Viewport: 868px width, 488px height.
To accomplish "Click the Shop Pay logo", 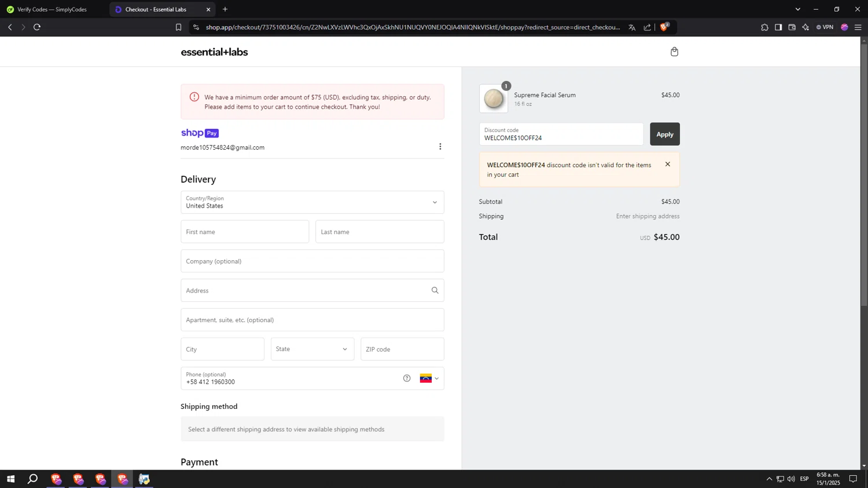I will pos(200,133).
